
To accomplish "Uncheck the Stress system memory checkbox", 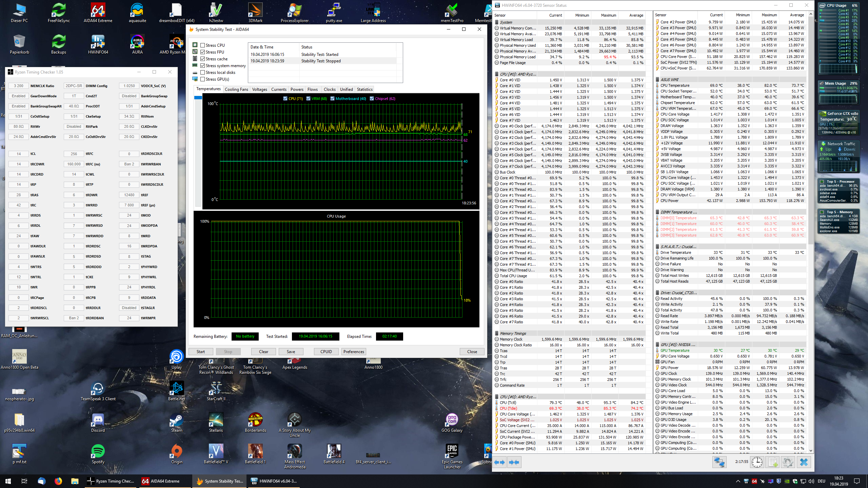I will click(x=202, y=65).
